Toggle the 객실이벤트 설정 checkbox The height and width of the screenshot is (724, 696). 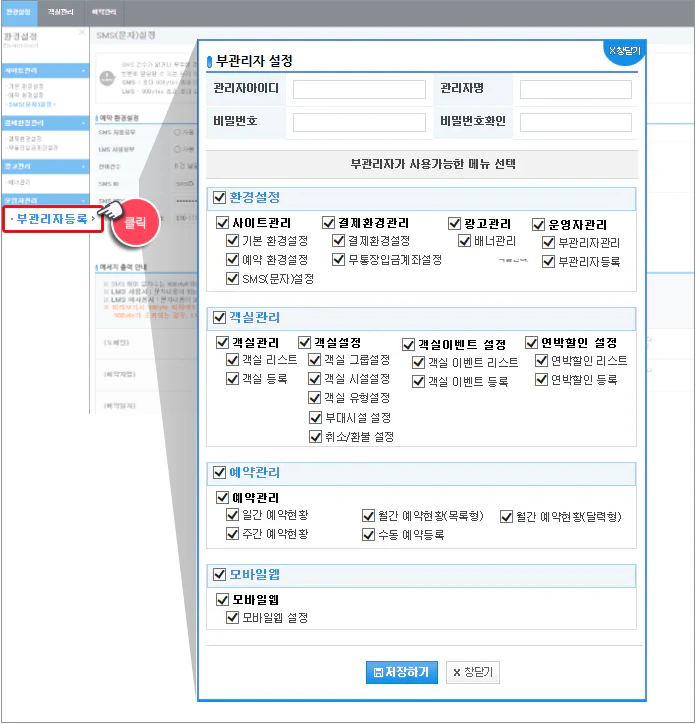pos(408,344)
